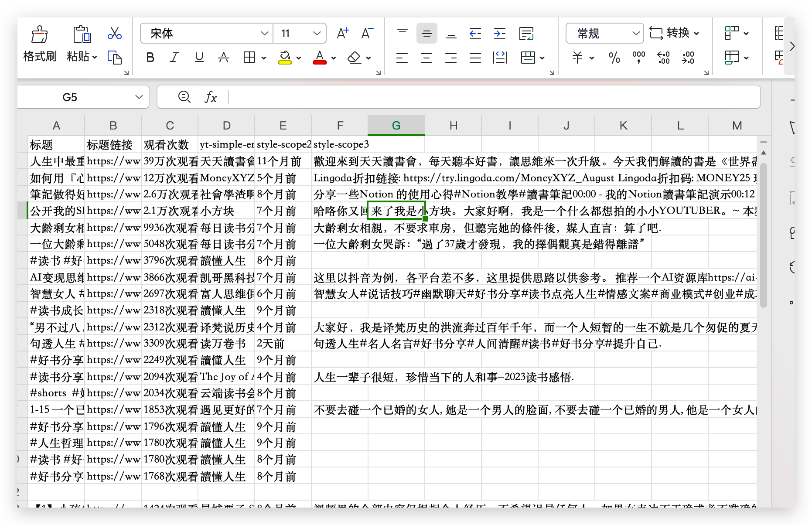Align cell content to top
The height and width of the screenshot is (525, 812).
click(403, 33)
